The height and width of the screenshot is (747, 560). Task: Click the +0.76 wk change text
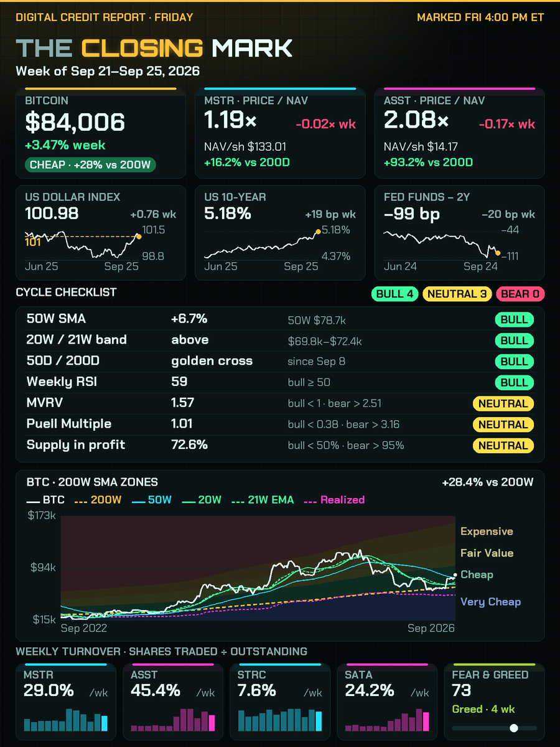[x=153, y=214]
